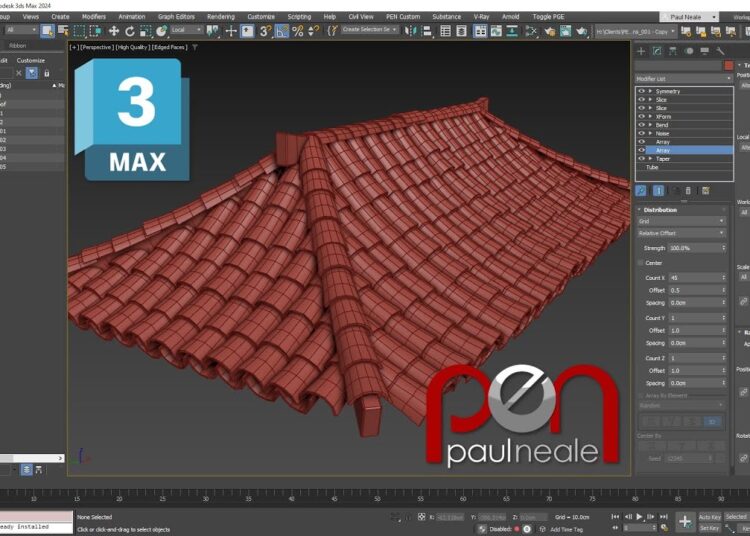Screen dimensions: 750x536
Task: Click the object color swatch
Action: point(728,66)
